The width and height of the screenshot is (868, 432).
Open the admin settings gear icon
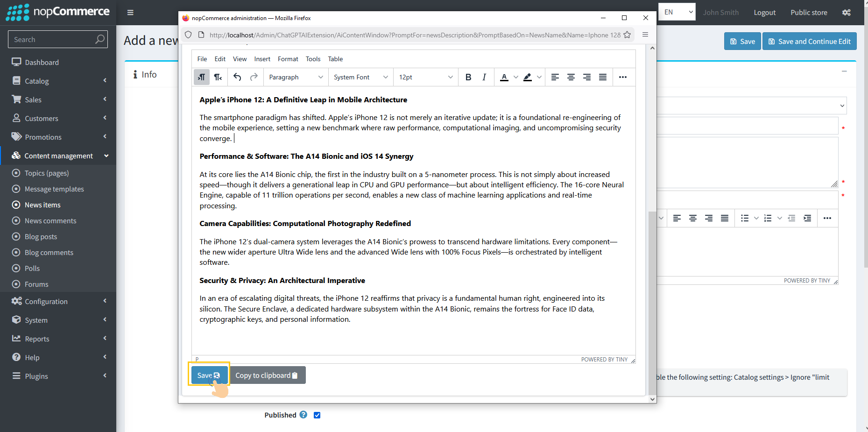pyautogui.click(x=846, y=13)
